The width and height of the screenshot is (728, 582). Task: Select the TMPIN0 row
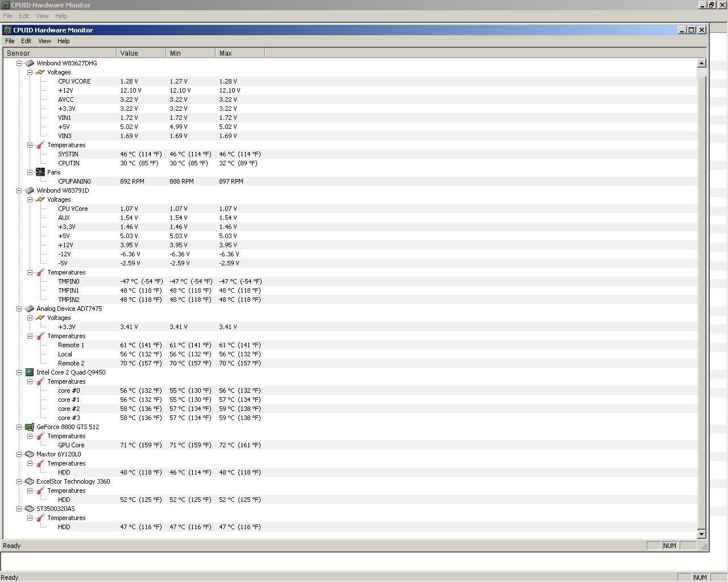click(350, 281)
